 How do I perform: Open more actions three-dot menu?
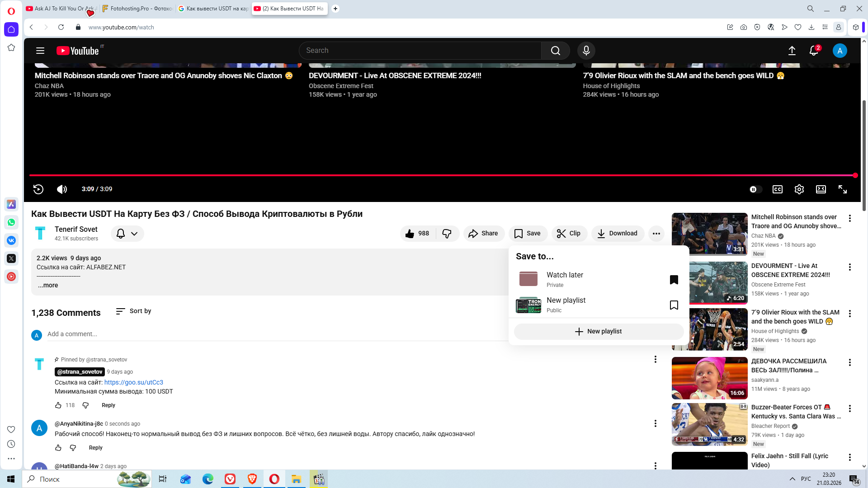coord(656,234)
